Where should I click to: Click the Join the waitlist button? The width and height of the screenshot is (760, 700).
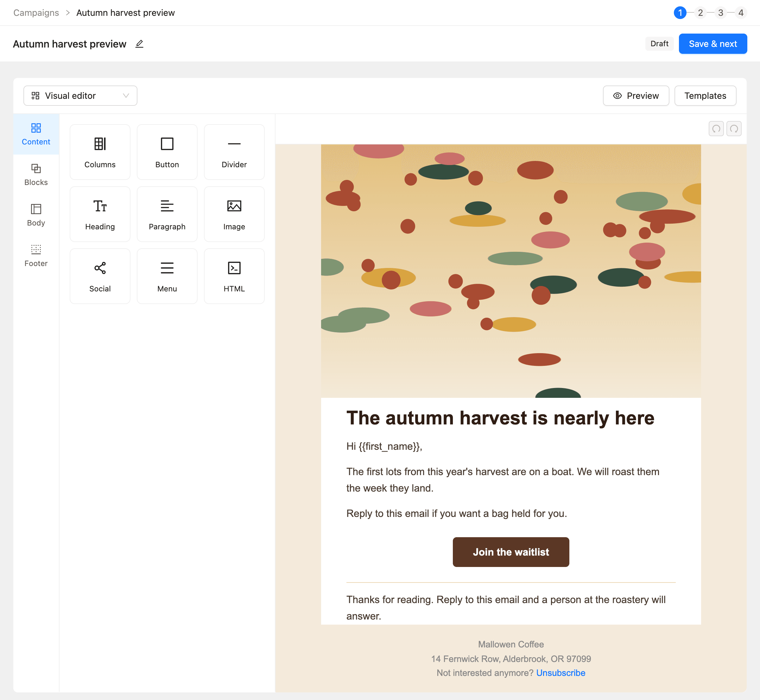click(511, 552)
